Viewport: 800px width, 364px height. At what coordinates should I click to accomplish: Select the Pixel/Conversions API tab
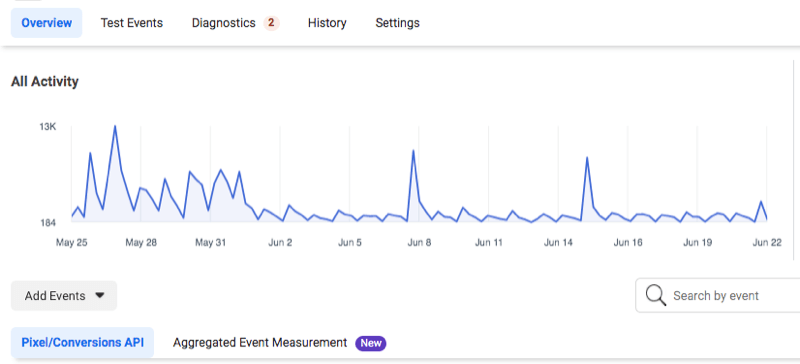coord(83,342)
